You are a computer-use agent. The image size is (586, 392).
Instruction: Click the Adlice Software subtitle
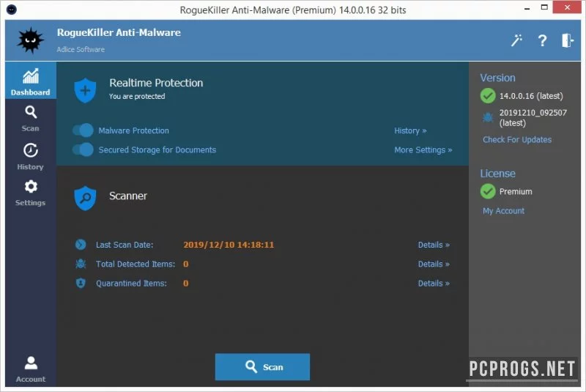click(81, 49)
